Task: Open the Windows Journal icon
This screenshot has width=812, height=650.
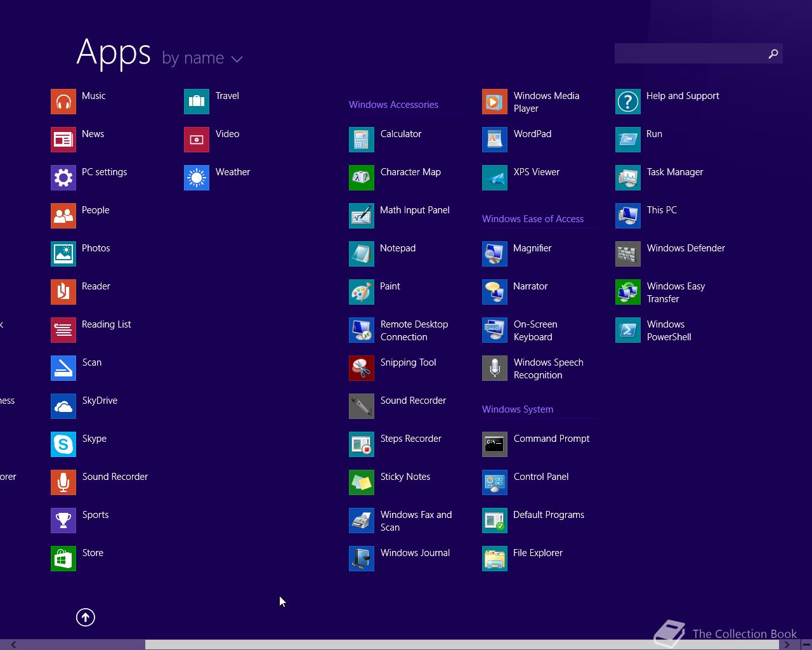Action: pyautogui.click(x=362, y=559)
